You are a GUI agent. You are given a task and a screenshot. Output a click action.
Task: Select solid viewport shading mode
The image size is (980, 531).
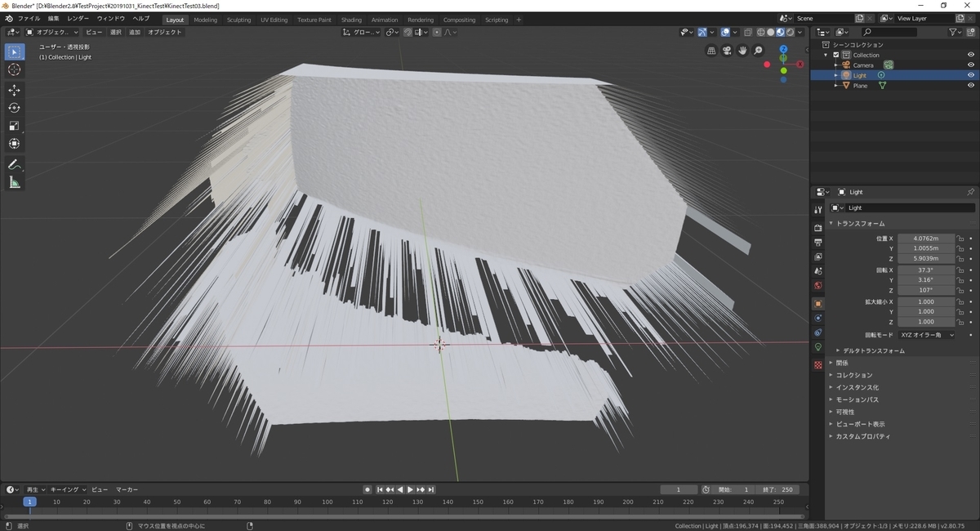pos(770,32)
